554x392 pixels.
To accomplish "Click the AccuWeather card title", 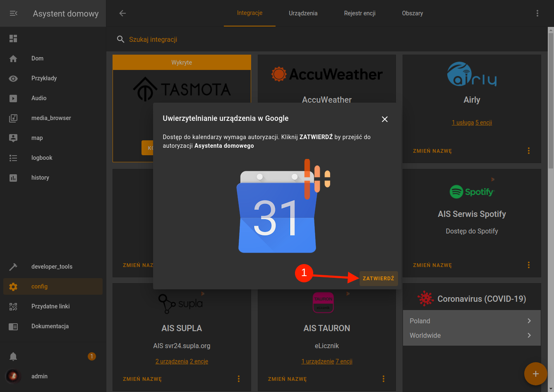I will pos(327,100).
